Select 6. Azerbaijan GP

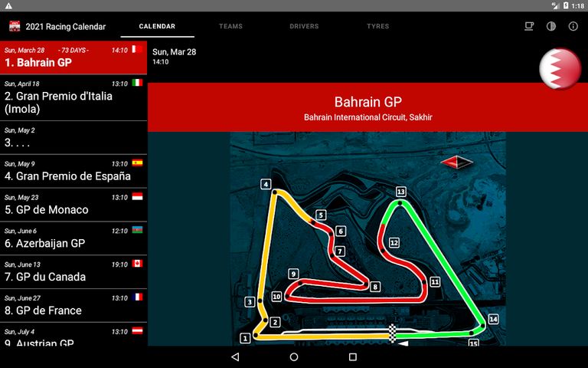pyautogui.click(x=73, y=238)
